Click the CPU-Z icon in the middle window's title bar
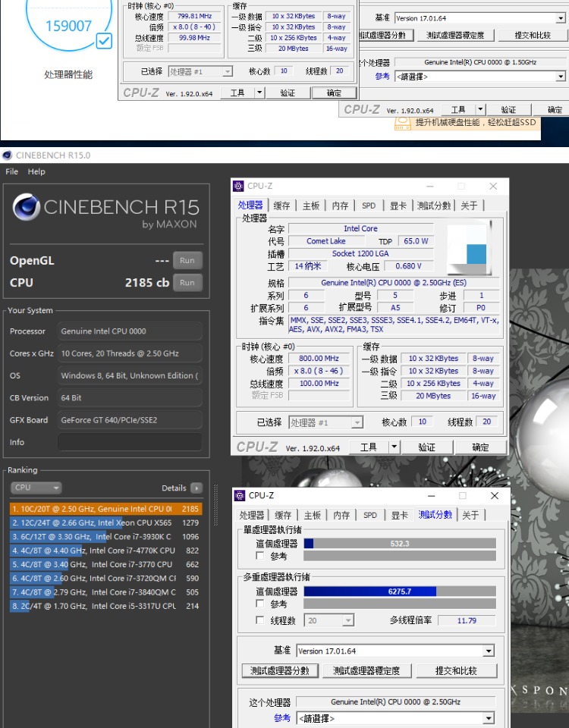 [x=238, y=187]
